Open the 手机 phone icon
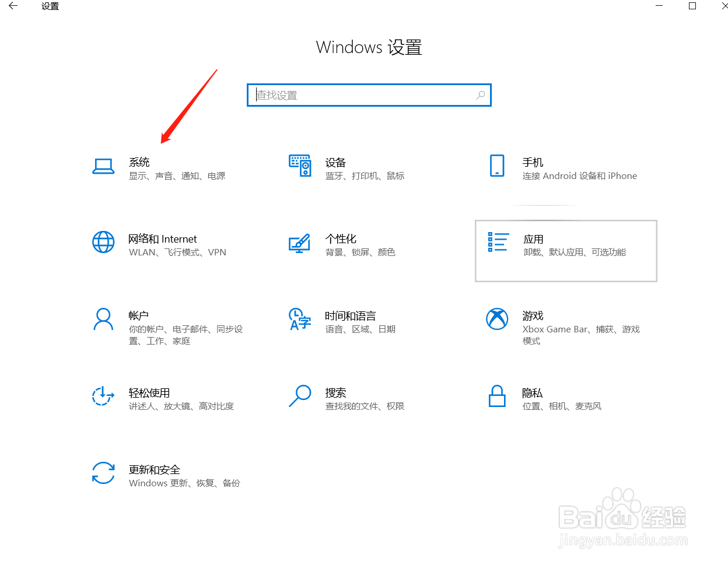Image resolution: width=728 pixels, height=565 pixels. point(497,166)
